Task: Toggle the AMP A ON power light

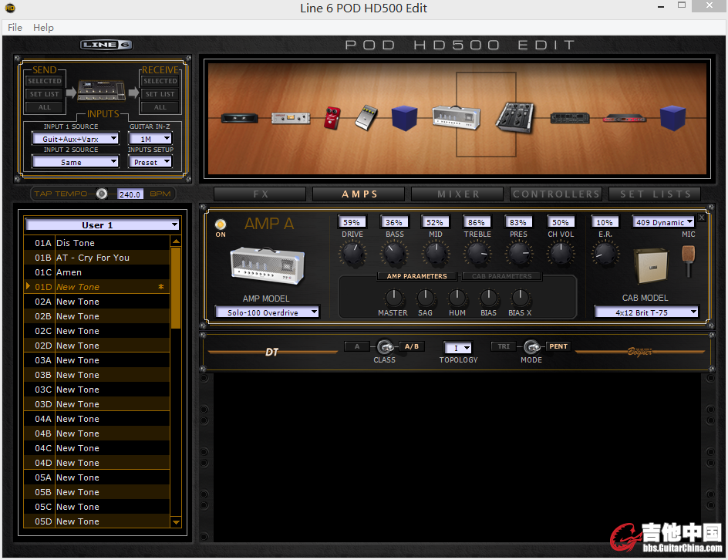Action: click(x=221, y=224)
